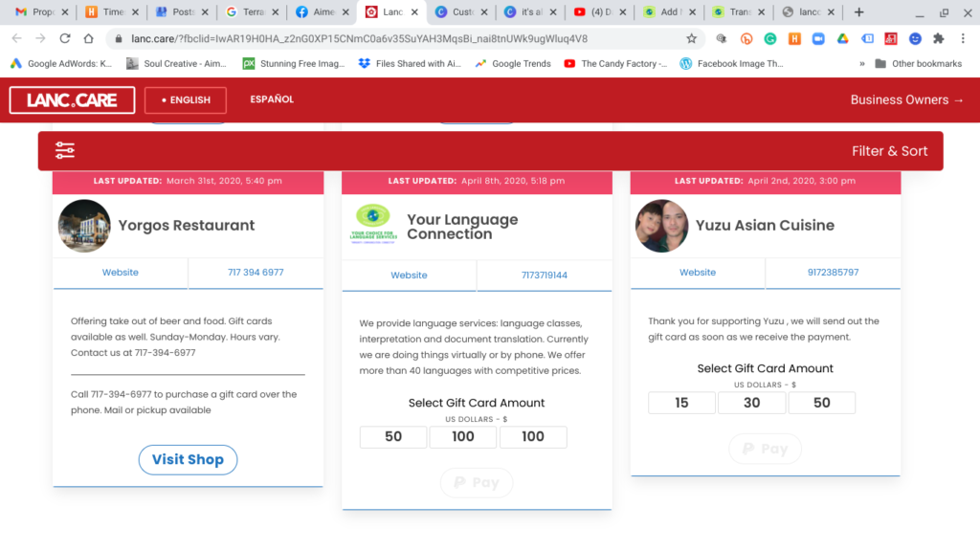The height and width of the screenshot is (551, 980).
Task: Call Yorgos at 717 394 6977
Action: click(x=256, y=273)
